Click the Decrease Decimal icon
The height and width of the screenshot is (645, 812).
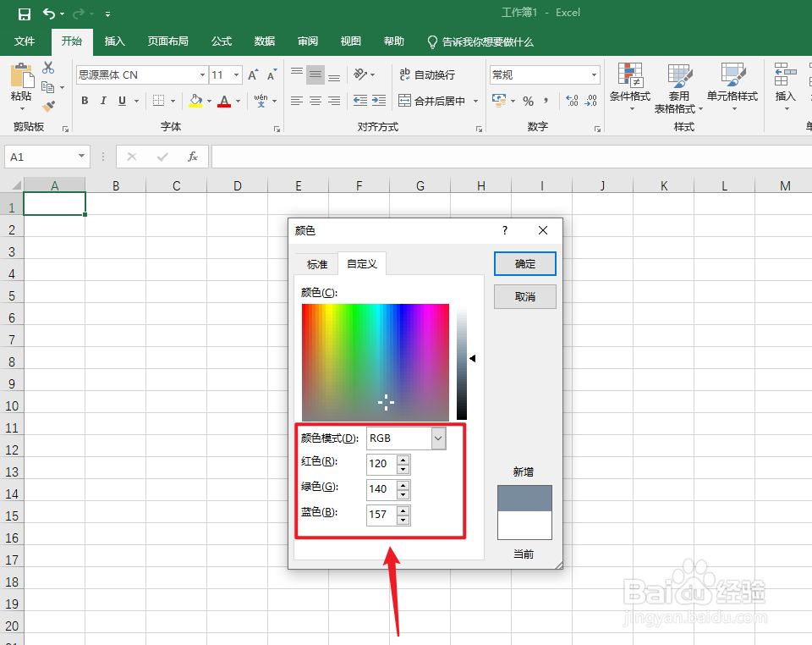click(590, 101)
